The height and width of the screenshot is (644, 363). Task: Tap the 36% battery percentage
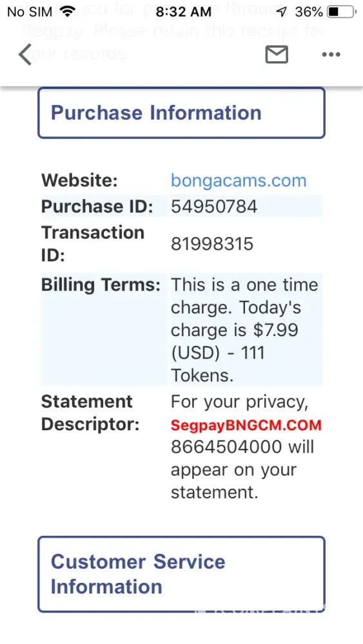click(309, 12)
